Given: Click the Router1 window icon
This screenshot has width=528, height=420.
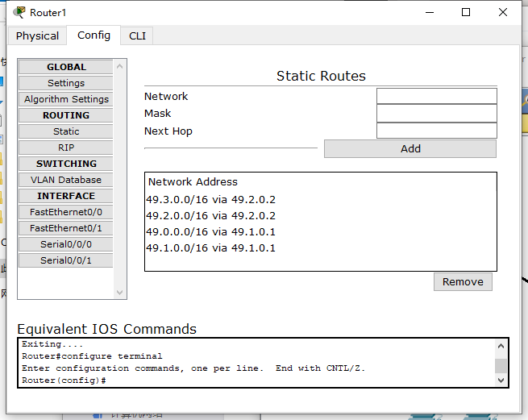Looking at the screenshot, I should pyautogui.click(x=19, y=12).
